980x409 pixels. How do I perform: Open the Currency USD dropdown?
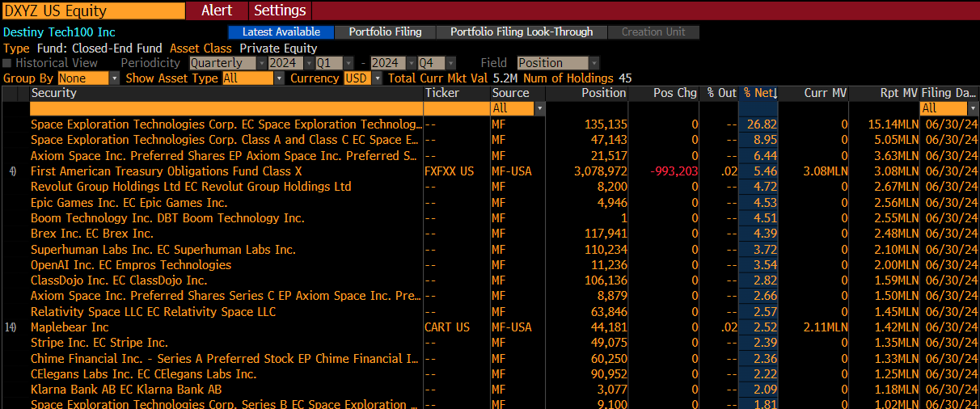pyautogui.click(x=362, y=78)
